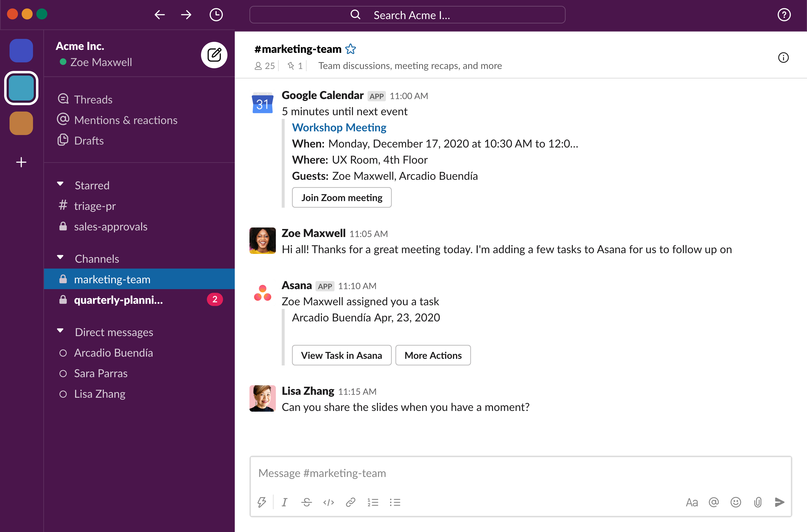The image size is (807, 532).
Task: Click the hyperlink insertion icon
Action: click(351, 501)
